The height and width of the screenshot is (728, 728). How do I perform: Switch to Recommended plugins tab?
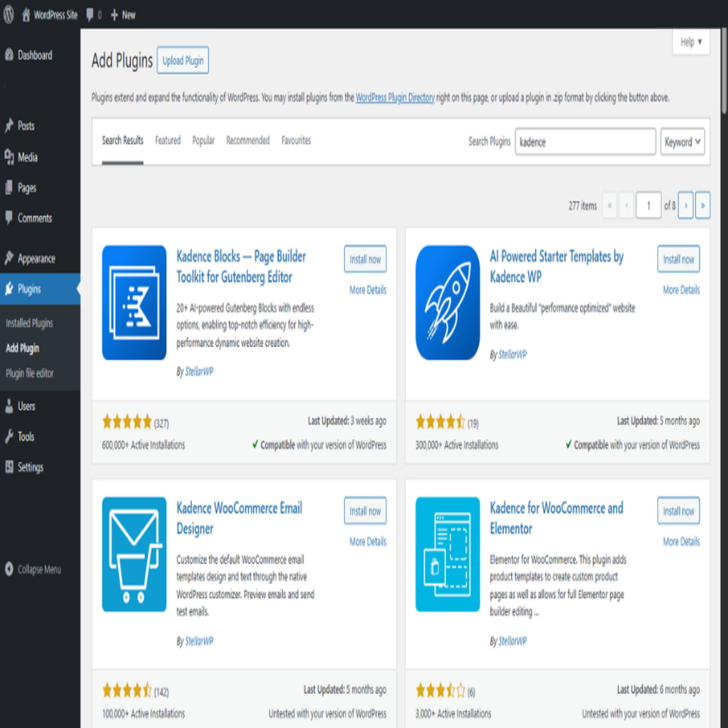point(248,140)
